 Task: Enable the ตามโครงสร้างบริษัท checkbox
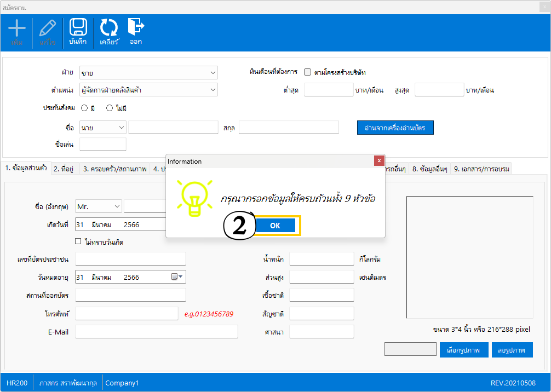(x=308, y=72)
